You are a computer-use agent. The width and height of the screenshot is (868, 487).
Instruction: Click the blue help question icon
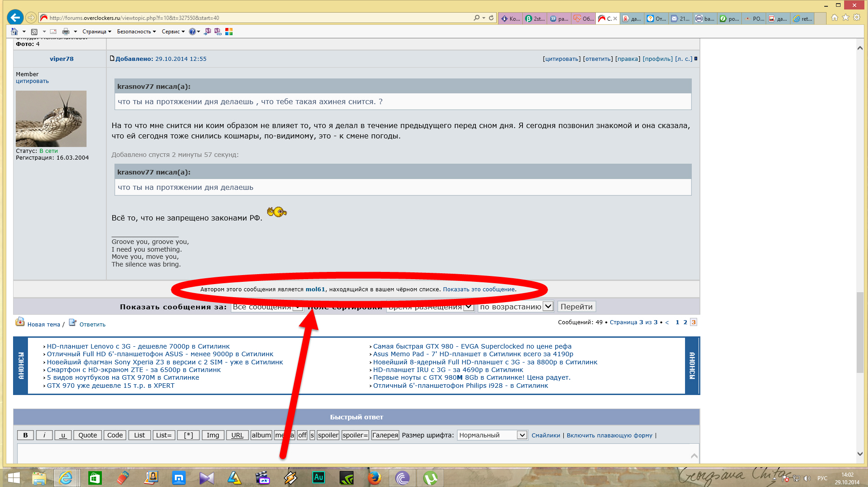click(x=192, y=32)
